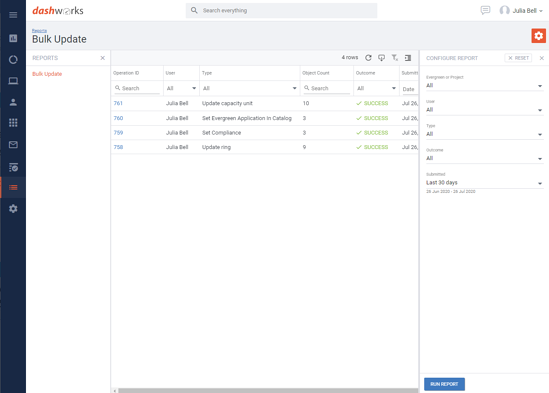Toggle the orange settings gear button
The width and height of the screenshot is (549, 393).
pos(538,36)
